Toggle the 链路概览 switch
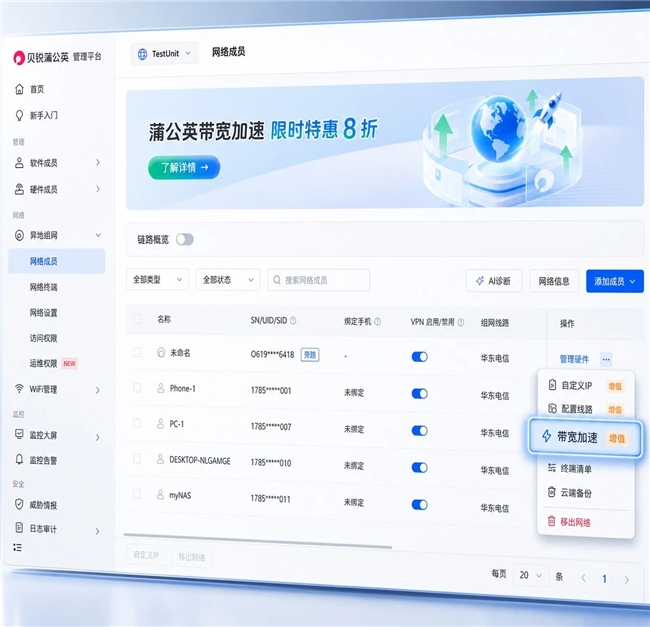Image resolution: width=650 pixels, height=627 pixels. coord(185,240)
